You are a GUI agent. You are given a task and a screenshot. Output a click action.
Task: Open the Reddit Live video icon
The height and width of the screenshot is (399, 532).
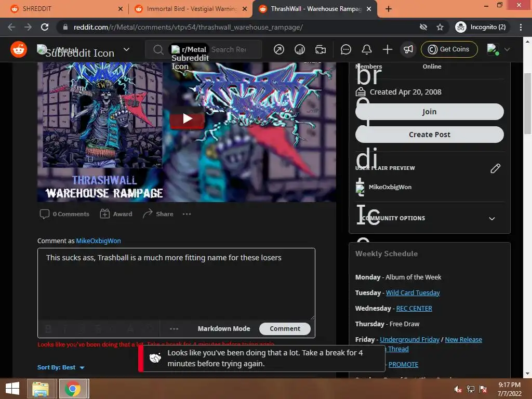click(320, 49)
